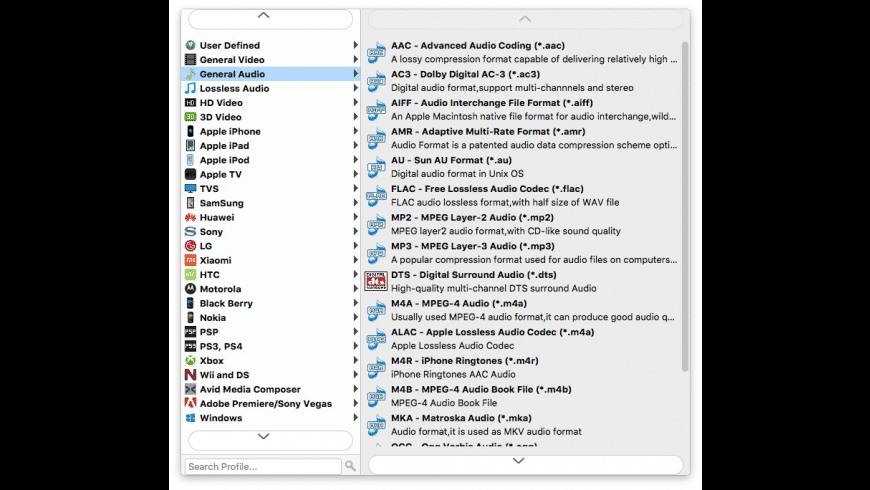
Task: Click the AIFF format icon
Action: (x=376, y=110)
